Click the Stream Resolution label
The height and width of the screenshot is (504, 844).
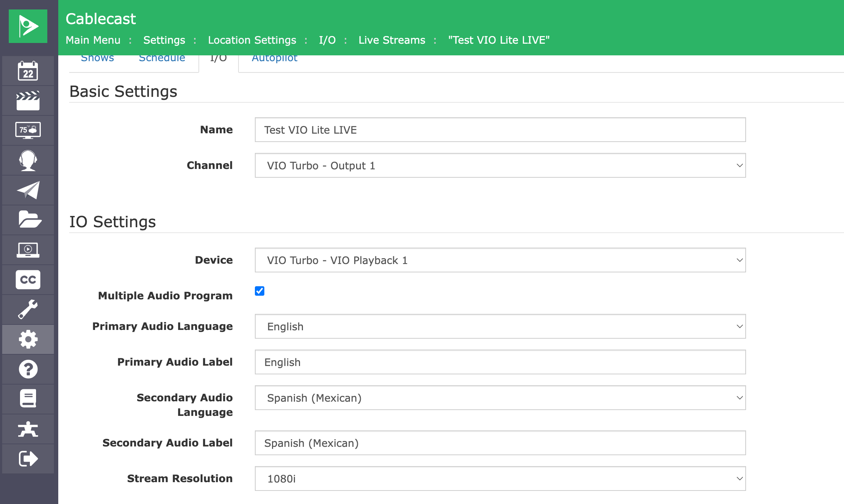tap(180, 479)
